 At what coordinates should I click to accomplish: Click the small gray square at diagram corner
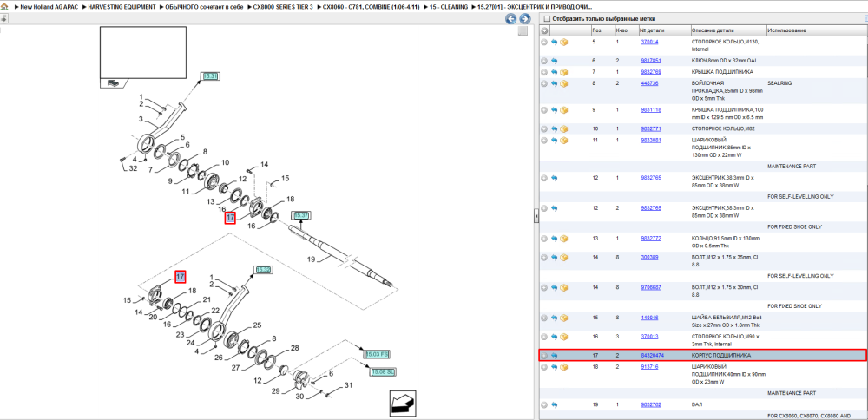[523, 31]
